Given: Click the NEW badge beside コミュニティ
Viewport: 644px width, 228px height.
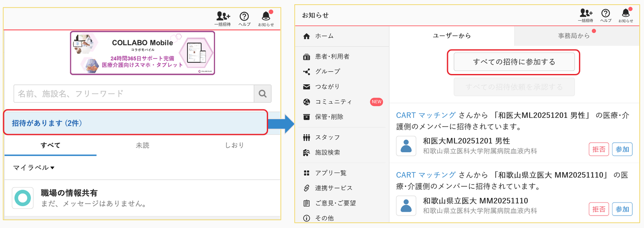Looking at the screenshot, I should (x=377, y=102).
